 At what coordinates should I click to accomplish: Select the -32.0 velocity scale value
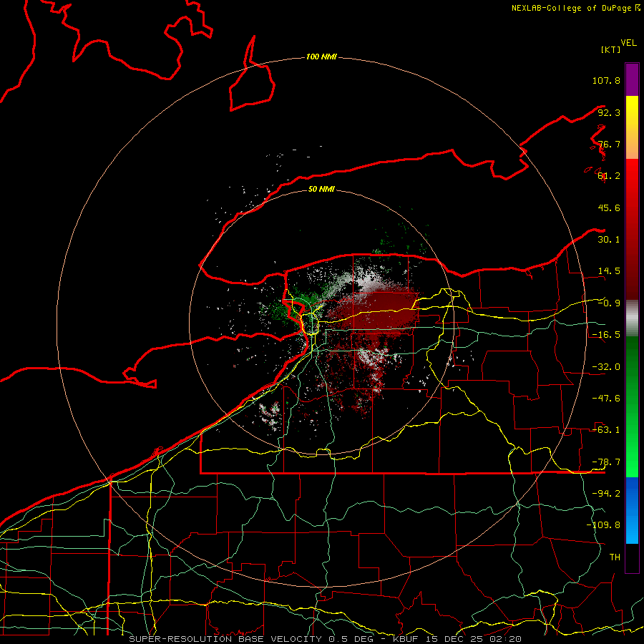tap(606, 367)
